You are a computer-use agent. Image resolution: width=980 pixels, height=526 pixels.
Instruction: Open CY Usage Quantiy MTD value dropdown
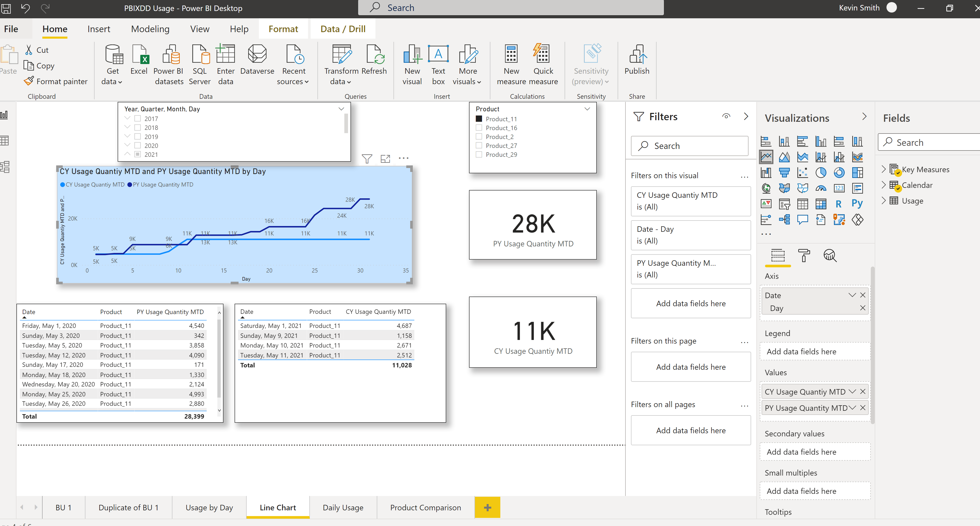852,392
